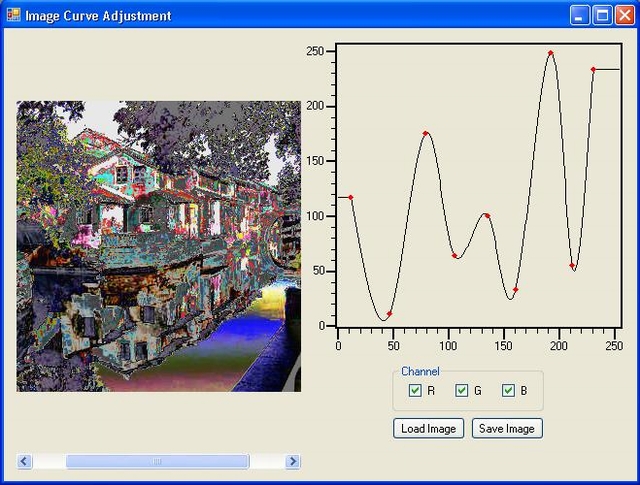
Task: Click the curve control point near value 55
Action: click(572, 266)
